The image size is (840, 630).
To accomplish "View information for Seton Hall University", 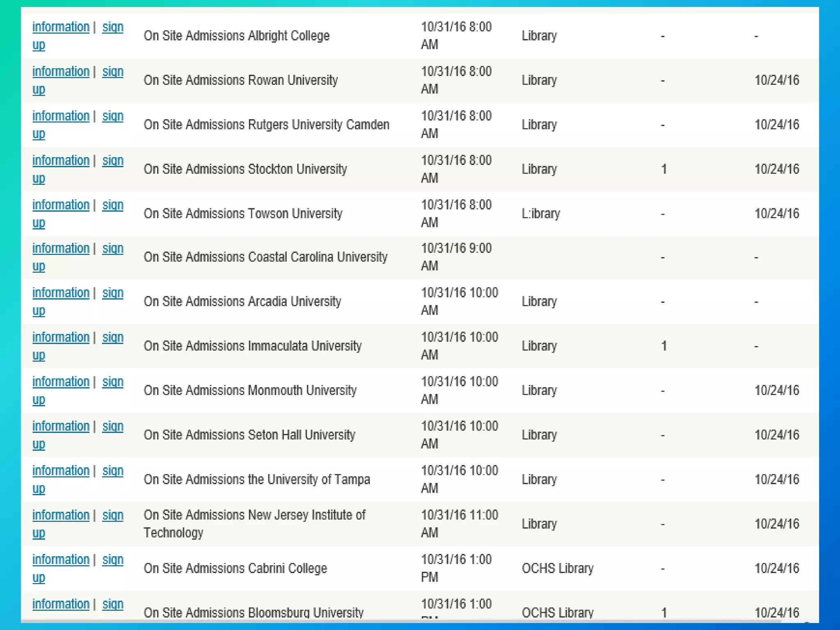I will pyautogui.click(x=61, y=427).
